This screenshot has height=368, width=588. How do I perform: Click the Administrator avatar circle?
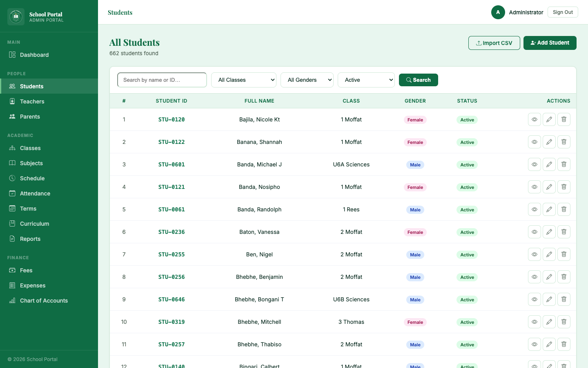point(498,12)
